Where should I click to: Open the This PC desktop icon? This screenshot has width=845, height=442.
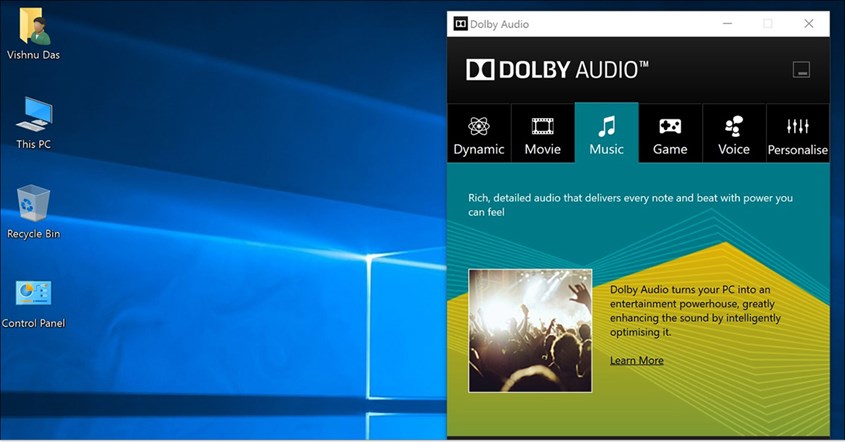point(33,123)
